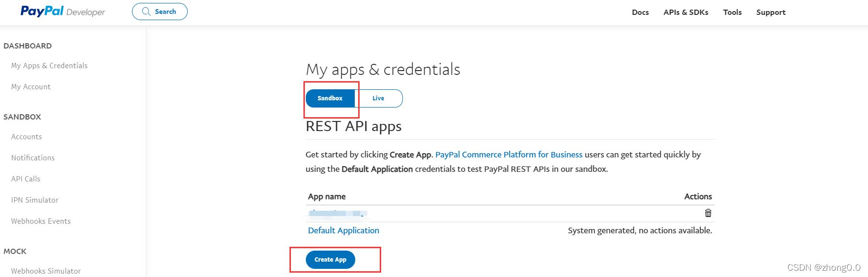This screenshot has height=277, width=868.
Task: Open sandbox Accounts page
Action: [x=26, y=137]
